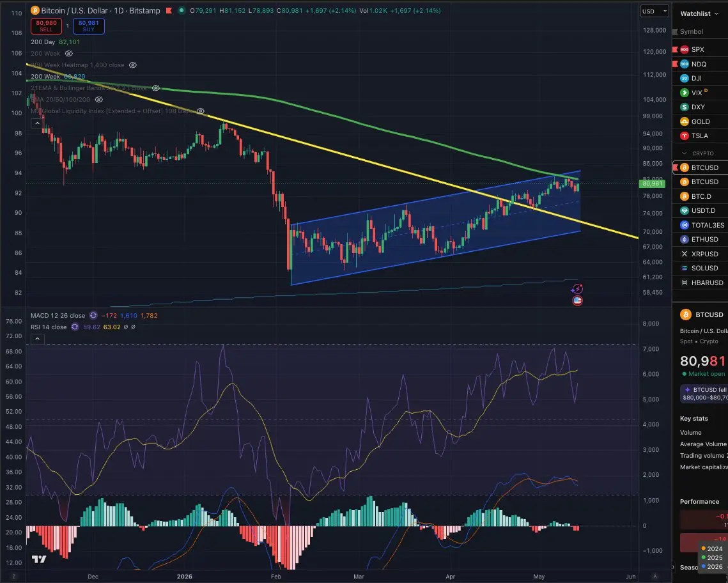Click the Bitcoin logo beside the chart title
The height and width of the screenshot is (583, 728).
[x=35, y=10]
